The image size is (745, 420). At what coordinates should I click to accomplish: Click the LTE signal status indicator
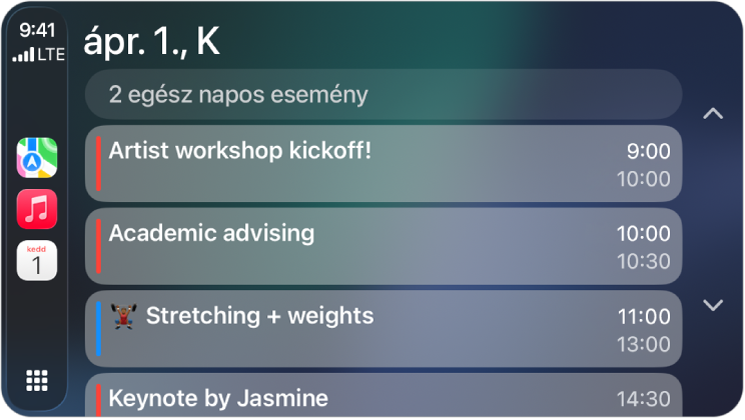click(x=38, y=55)
